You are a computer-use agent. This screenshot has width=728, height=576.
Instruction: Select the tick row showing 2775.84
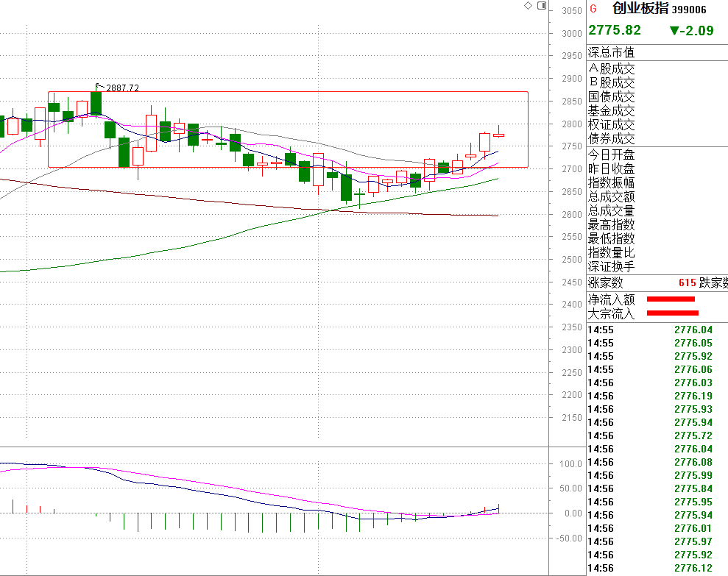(x=657, y=488)
